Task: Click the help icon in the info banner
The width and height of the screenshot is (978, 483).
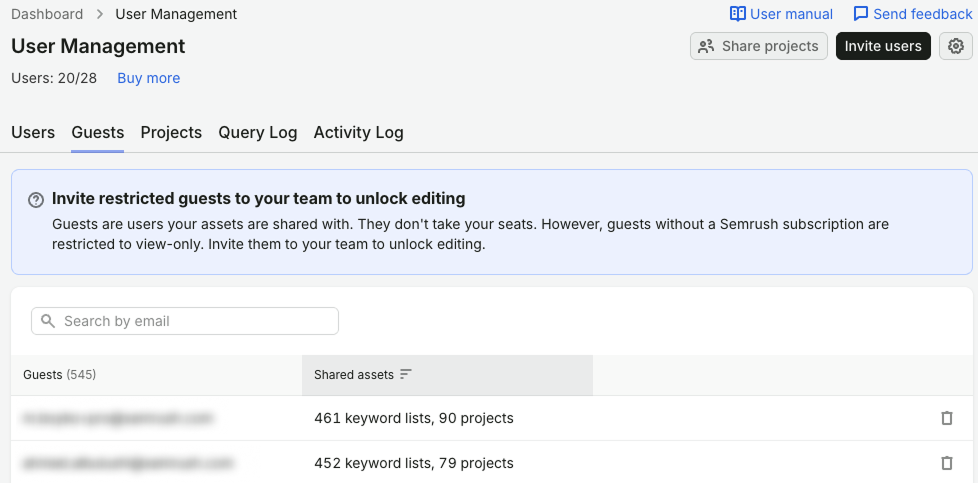Action: coord(36,200)
